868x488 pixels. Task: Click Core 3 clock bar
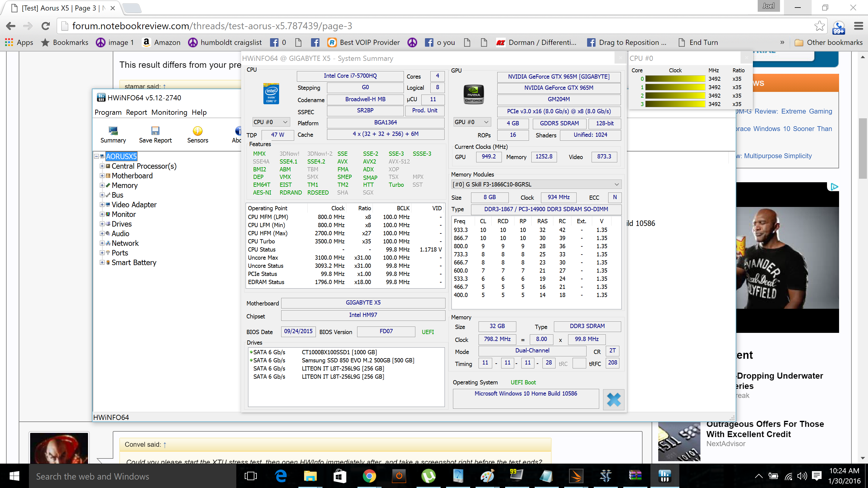click(675, 104)
